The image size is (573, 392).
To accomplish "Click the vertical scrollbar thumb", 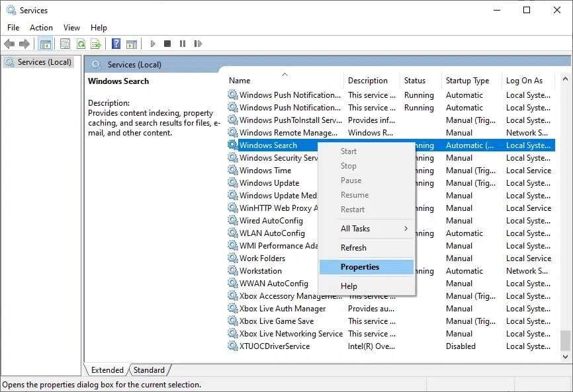I will pos(565,340).
